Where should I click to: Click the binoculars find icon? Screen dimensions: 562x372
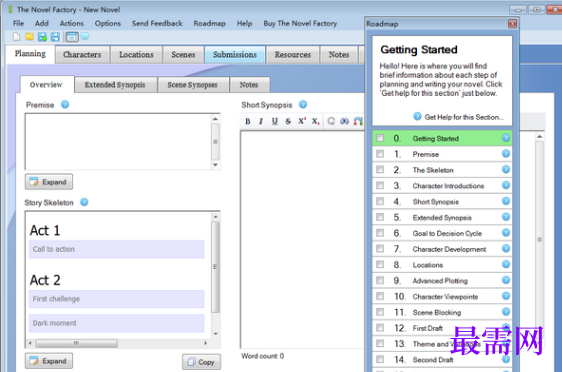click(344, 121)
